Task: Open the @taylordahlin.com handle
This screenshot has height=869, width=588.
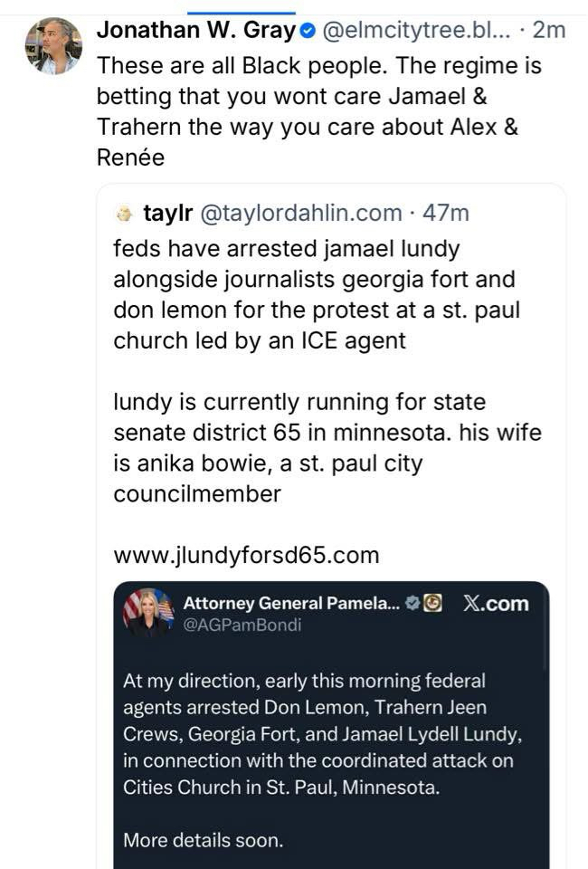Action: (x=299, y=213)
